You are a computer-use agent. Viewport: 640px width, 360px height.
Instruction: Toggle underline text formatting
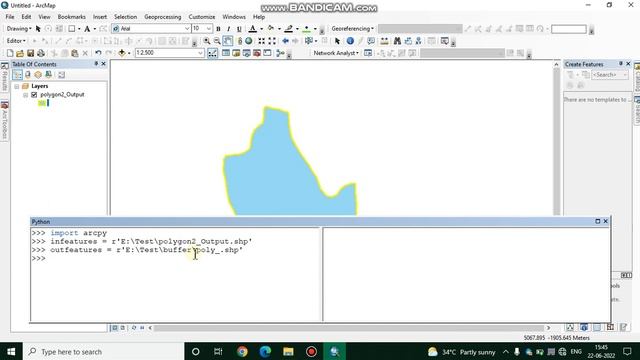coord(239,29)
